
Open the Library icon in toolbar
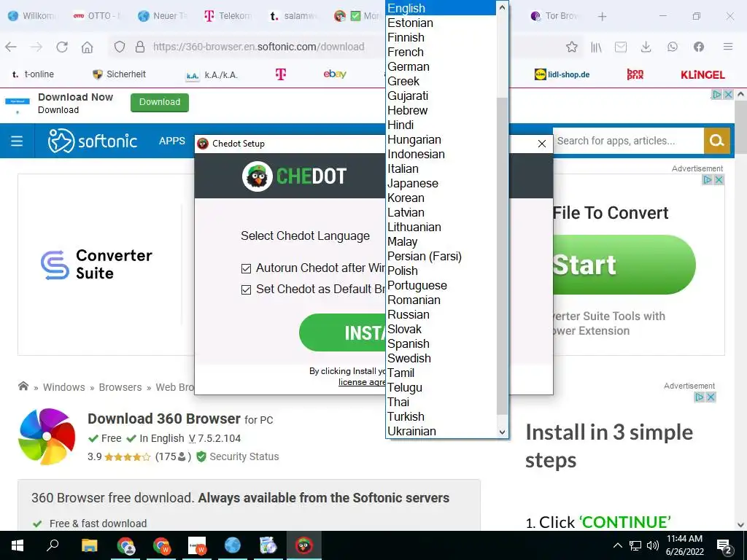click(x=597, y=47)
